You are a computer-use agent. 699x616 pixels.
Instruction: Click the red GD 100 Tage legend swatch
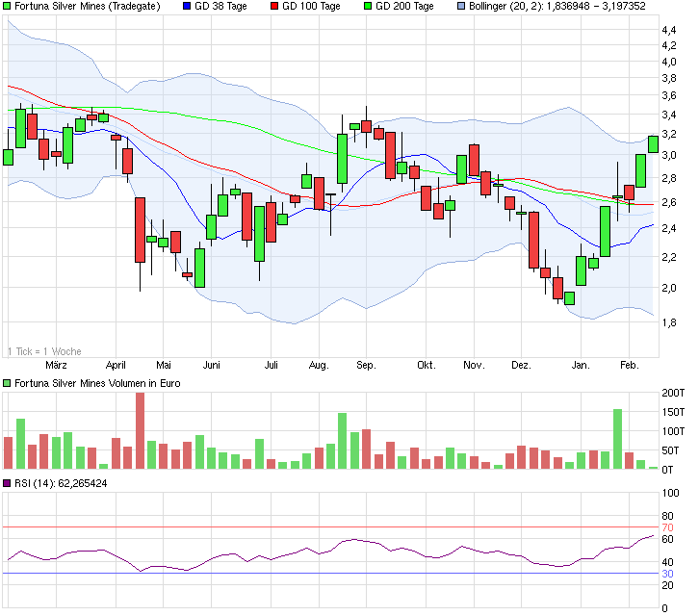tap(274, 7)
